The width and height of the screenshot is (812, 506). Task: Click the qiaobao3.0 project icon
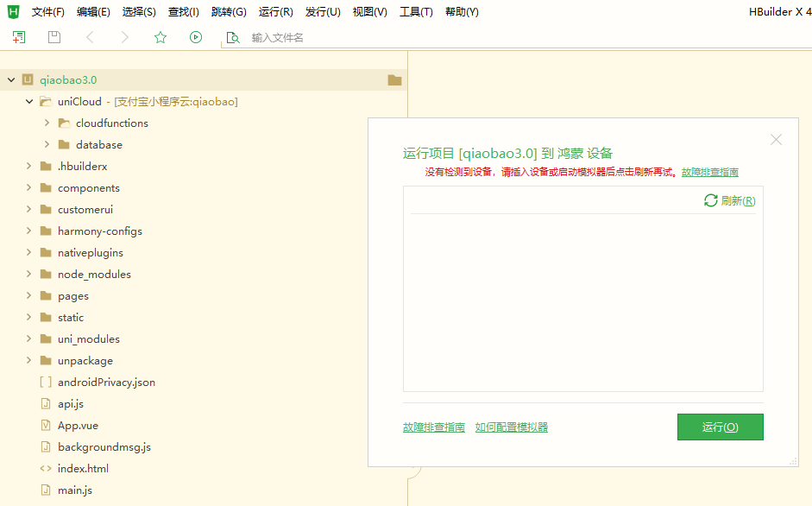coord(28,79)
